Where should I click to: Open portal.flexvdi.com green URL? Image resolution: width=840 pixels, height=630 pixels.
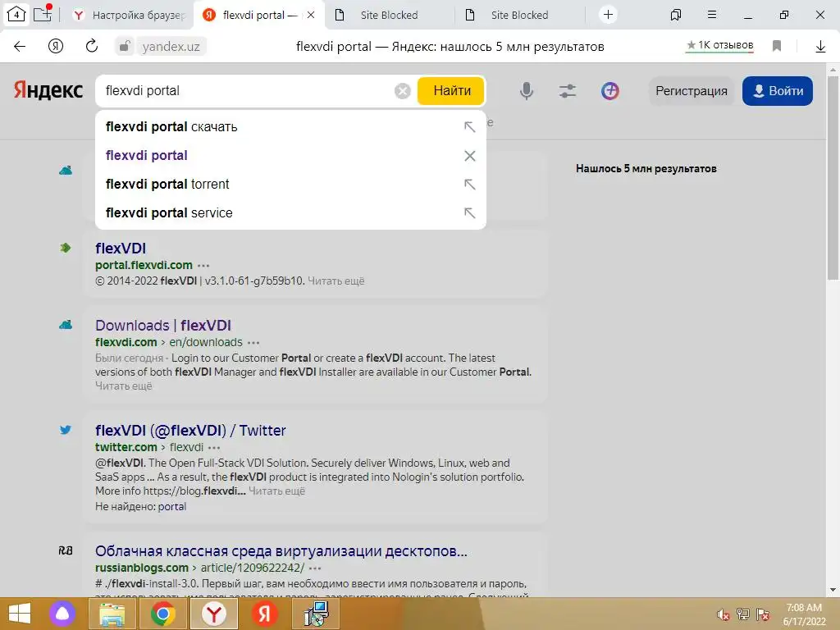pyautogui.click(x=144, y=265)
